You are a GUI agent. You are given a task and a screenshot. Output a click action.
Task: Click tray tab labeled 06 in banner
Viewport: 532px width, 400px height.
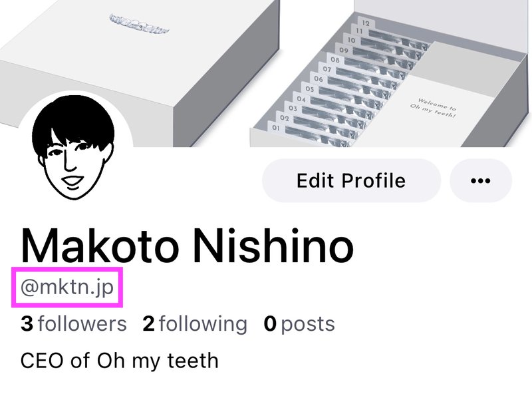319,79
